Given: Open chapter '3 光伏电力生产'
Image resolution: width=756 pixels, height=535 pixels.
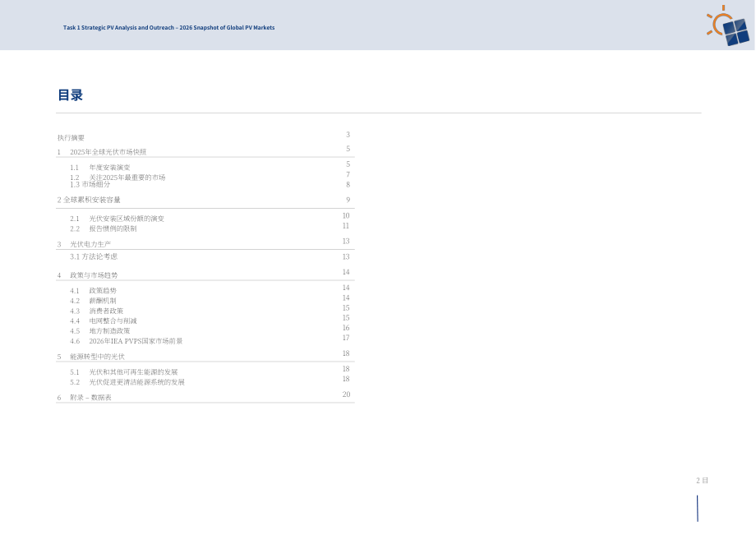Looking at the screenshot, I should pyautogui.click(x=84, y=244).
